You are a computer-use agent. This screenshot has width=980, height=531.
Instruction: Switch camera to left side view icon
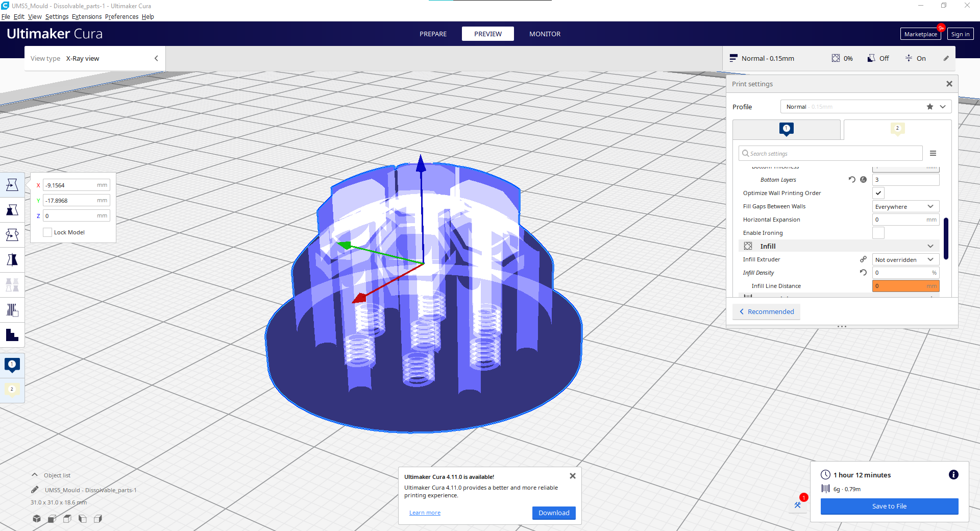point(83,519)
